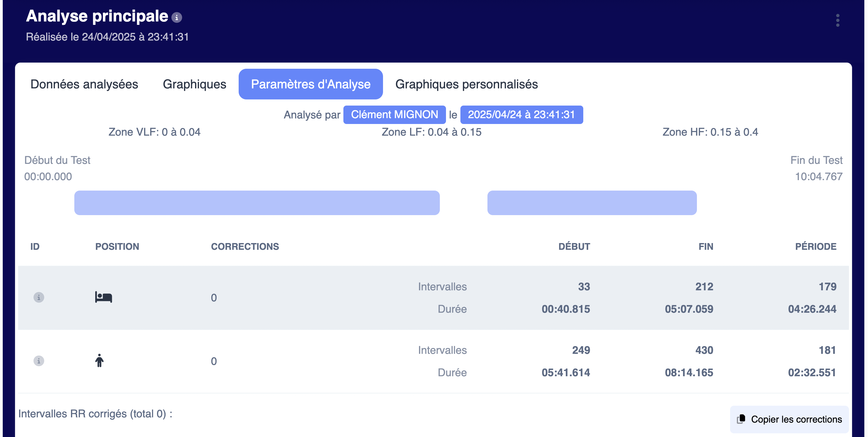Click the Clément MIGNON analyst badge
Screen dimensions: 868x437
395,115
